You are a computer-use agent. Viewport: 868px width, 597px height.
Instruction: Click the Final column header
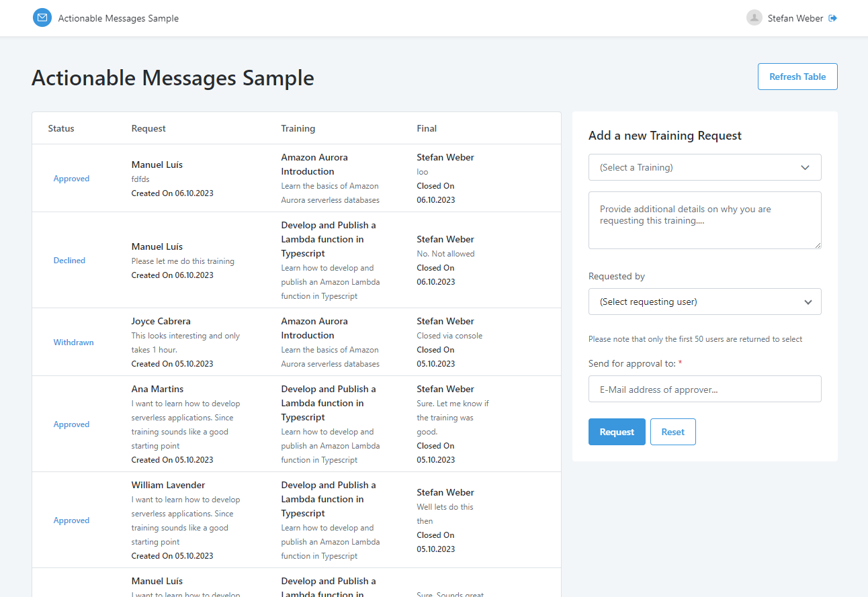point(427,128)
